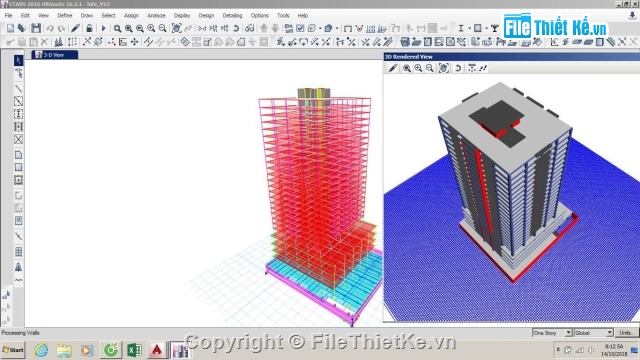This screenshot has height=360, width=640.
Task: Click the Undo arrow icon
Action: [x=50, y=28]
